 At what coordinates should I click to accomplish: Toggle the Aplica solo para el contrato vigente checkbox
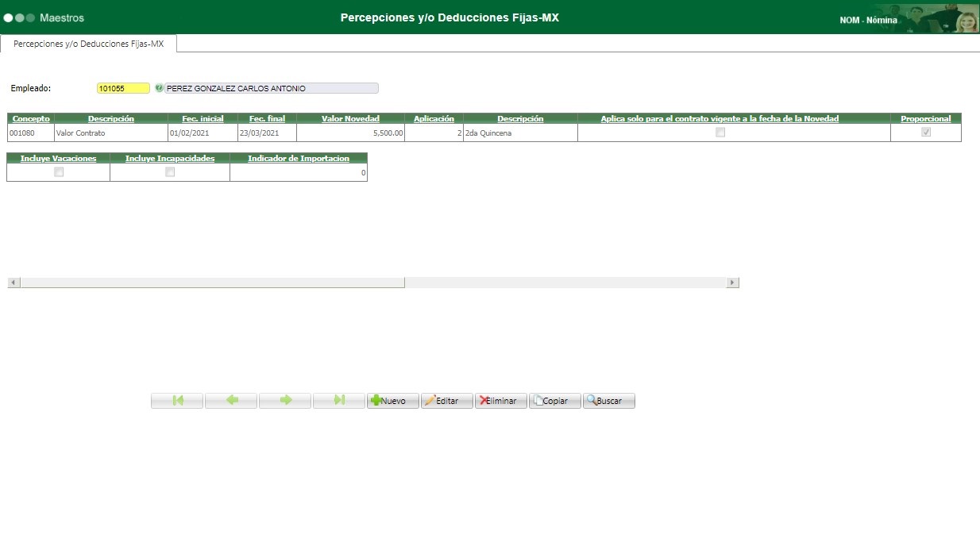click(720, 133)
